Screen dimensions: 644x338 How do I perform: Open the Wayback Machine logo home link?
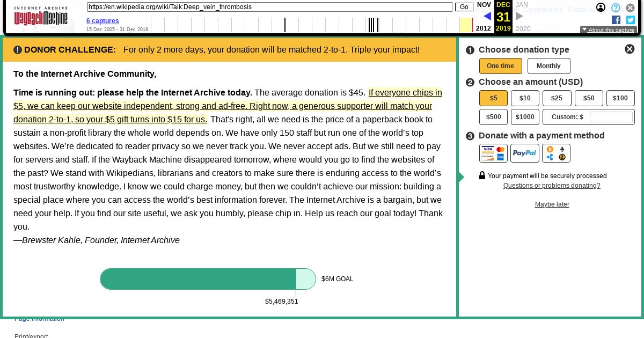[x=41, y=16]
